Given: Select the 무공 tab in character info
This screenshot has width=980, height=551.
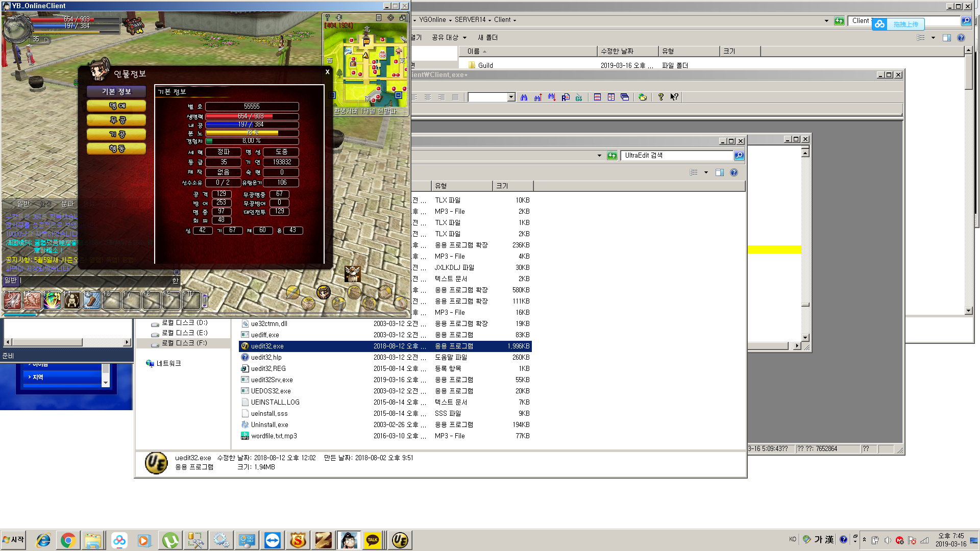Looking at the screenshot, I should point(117,120).
